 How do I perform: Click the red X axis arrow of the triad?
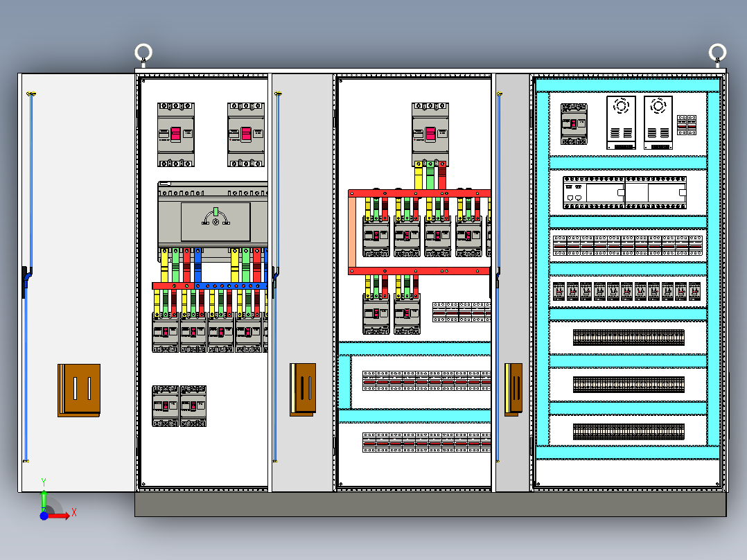(59, 516)
